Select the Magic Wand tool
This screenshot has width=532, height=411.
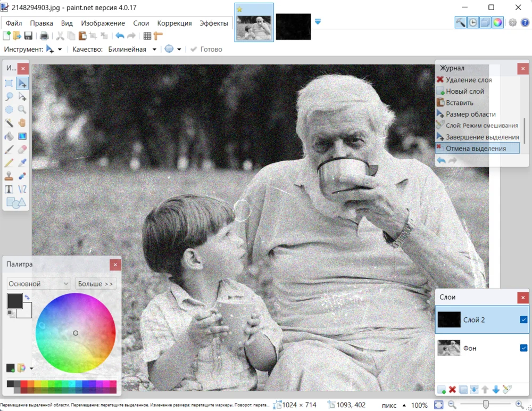point(9,123)
